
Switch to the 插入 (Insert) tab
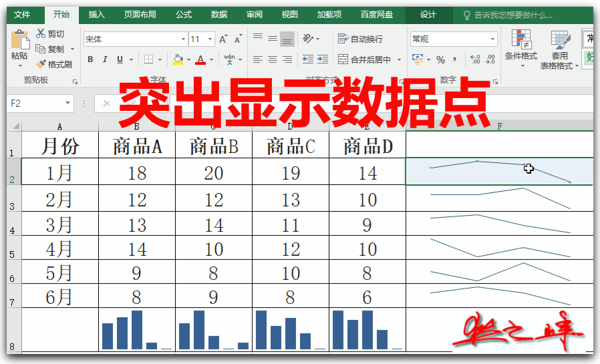[96, 15]
